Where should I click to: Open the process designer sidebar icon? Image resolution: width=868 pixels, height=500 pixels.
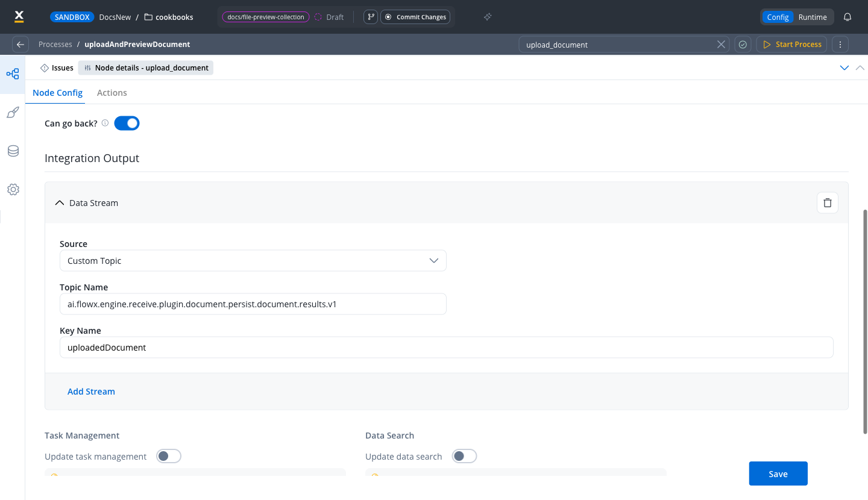(x=13, y=74)
